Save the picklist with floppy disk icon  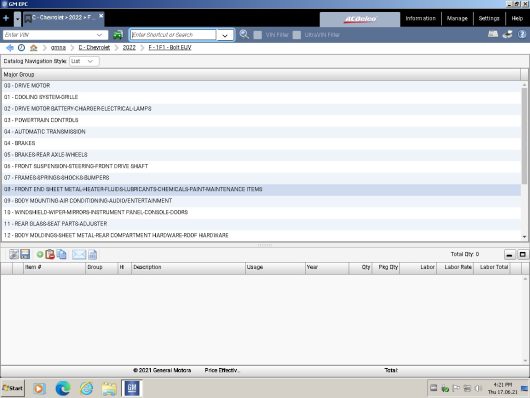tap(25, 254)
